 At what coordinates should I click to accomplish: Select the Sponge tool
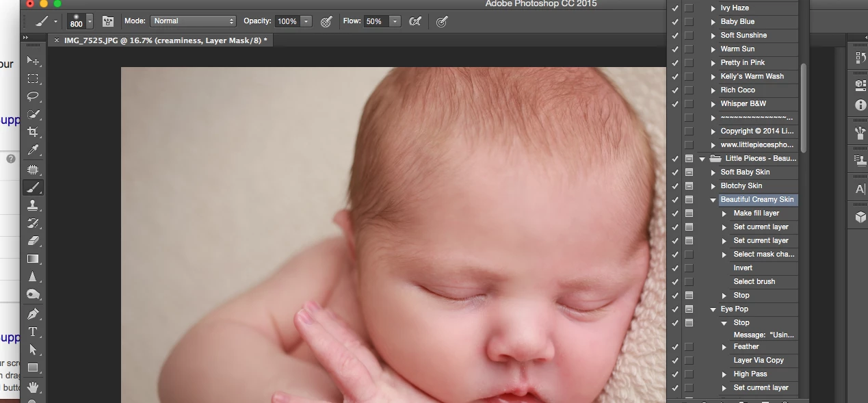(x=33, y=294)
